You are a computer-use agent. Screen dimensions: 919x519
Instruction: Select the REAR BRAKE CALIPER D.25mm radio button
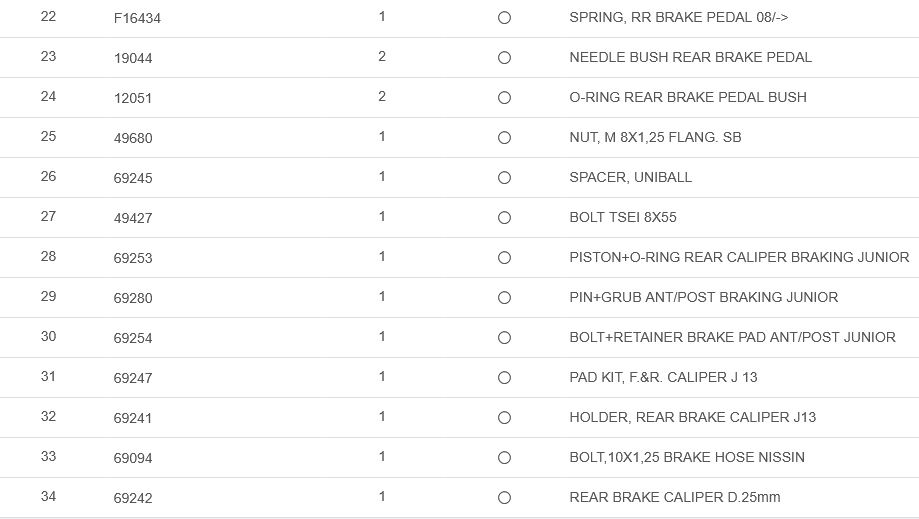[x=504, y=498]
